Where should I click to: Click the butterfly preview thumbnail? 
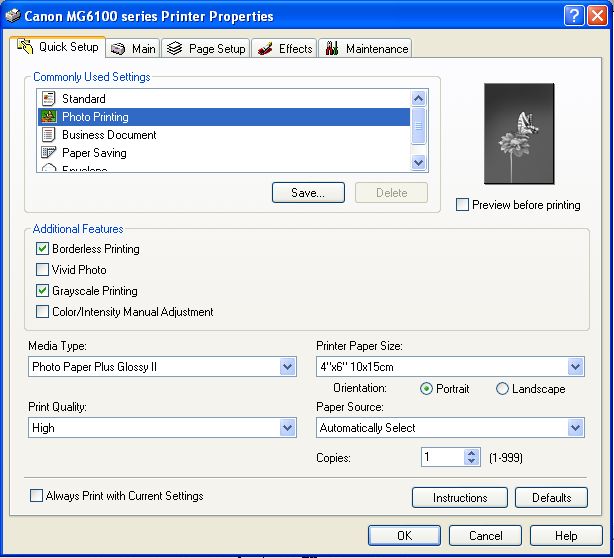point(517,134)
